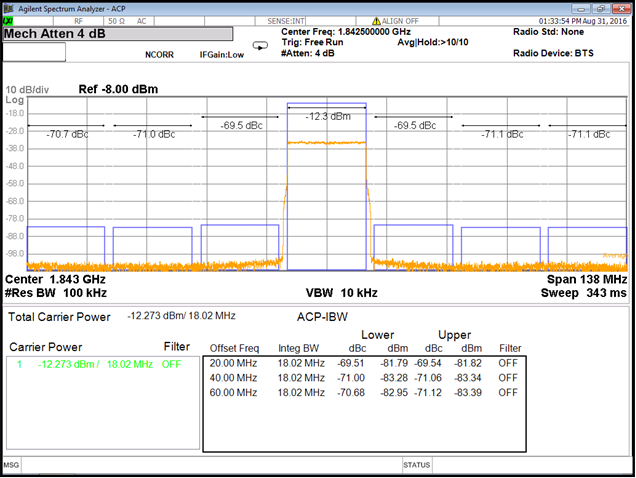Click the ALIGN OFF warning triangle icon
The height and width of the screenshot is (478, 636).
[376, 20]
